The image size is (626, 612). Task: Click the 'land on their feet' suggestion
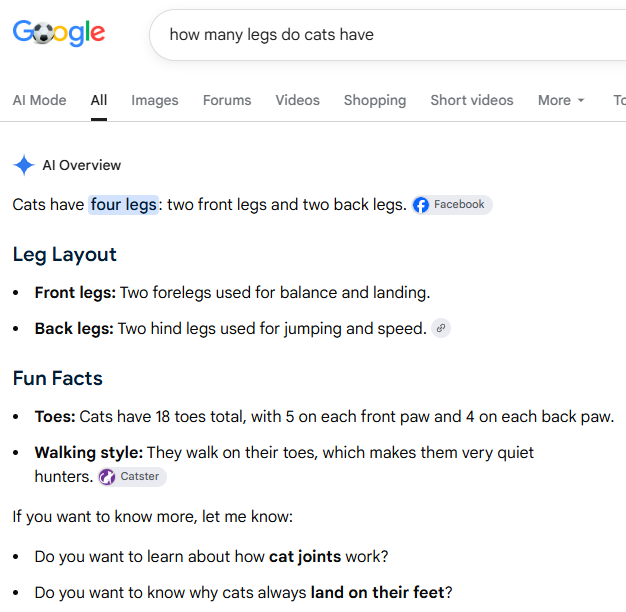point(378,592)
